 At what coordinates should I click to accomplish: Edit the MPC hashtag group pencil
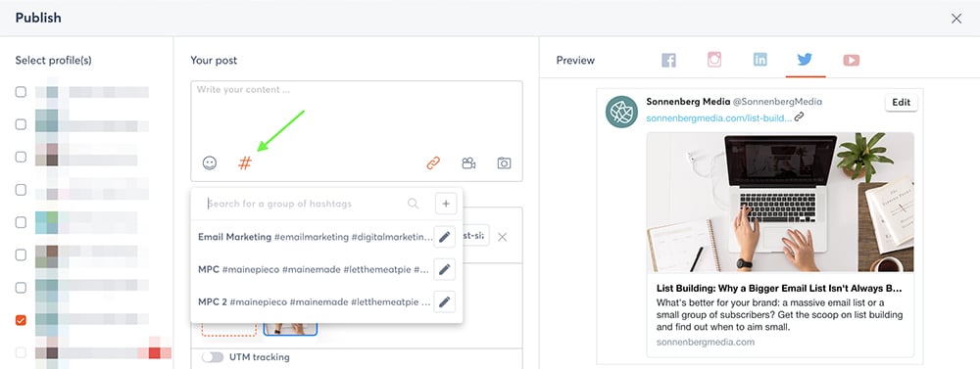[x=444, y=269]
